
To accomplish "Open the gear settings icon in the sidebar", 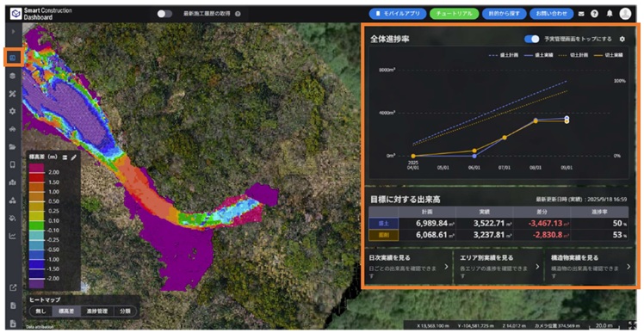I will [x=13, y=111].
